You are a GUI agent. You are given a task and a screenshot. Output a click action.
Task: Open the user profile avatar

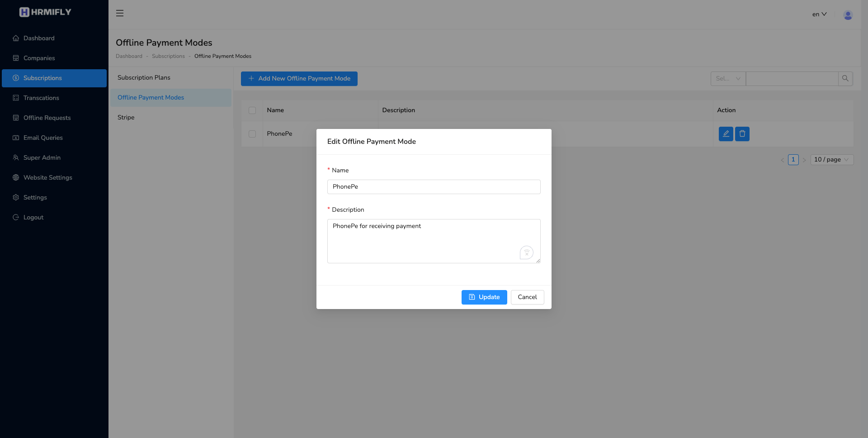click(x=848, y=15)
